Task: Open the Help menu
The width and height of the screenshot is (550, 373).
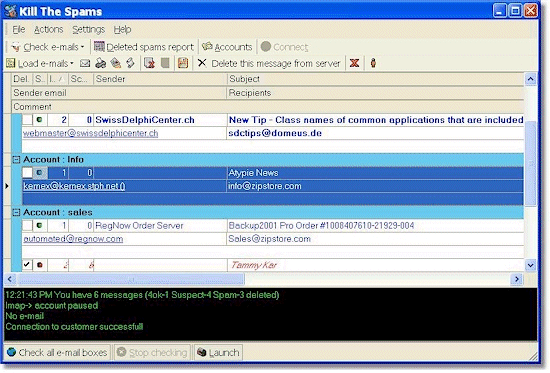Action: tap(122, 29)
